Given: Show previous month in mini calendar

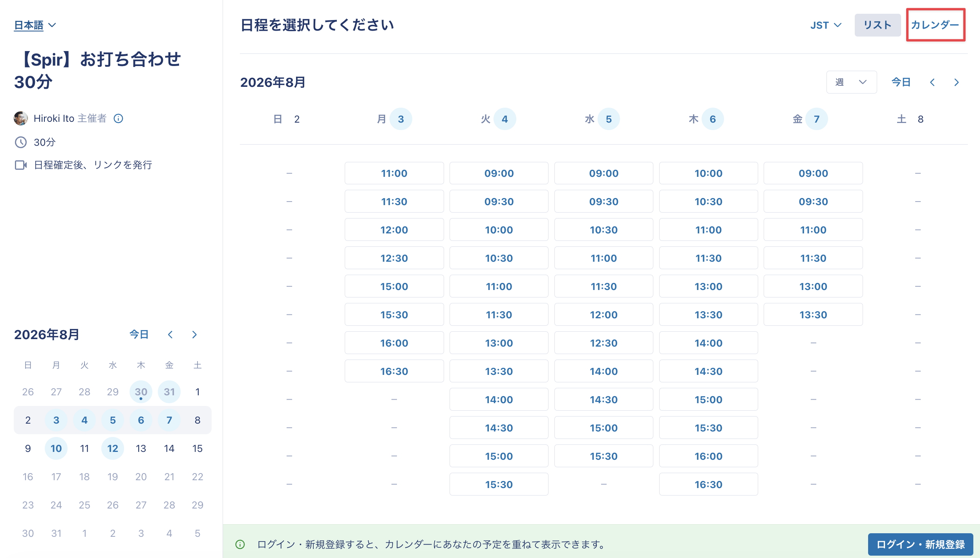Looking at the screenshot, I should pyautogui.click(x=170, y=334).
